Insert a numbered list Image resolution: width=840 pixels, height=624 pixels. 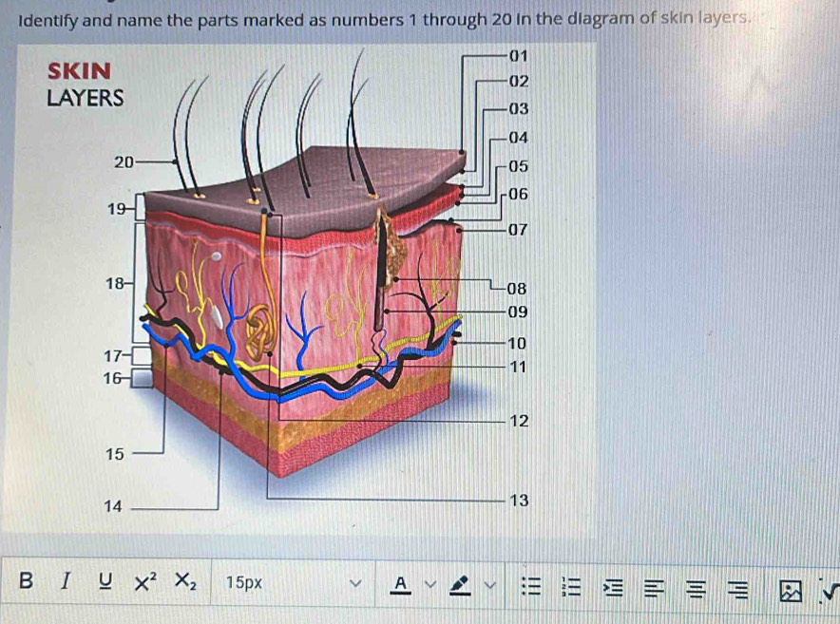tap(571, 587)
